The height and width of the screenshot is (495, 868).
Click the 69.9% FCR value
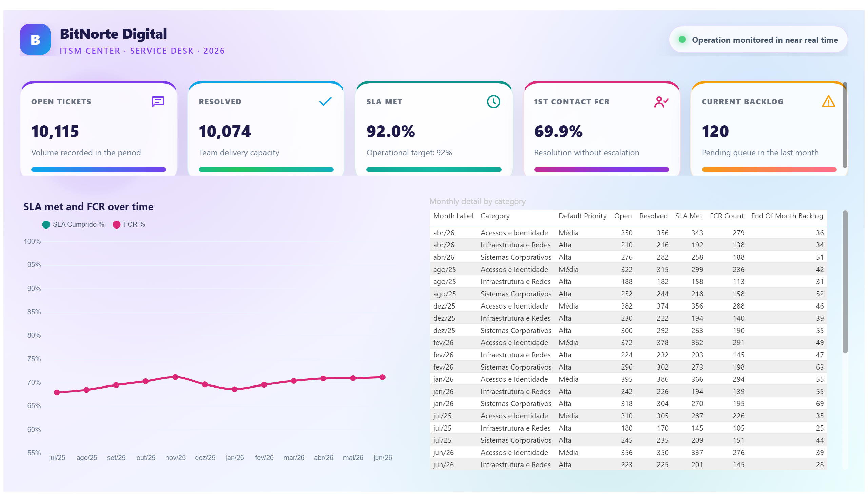point(558,131)
